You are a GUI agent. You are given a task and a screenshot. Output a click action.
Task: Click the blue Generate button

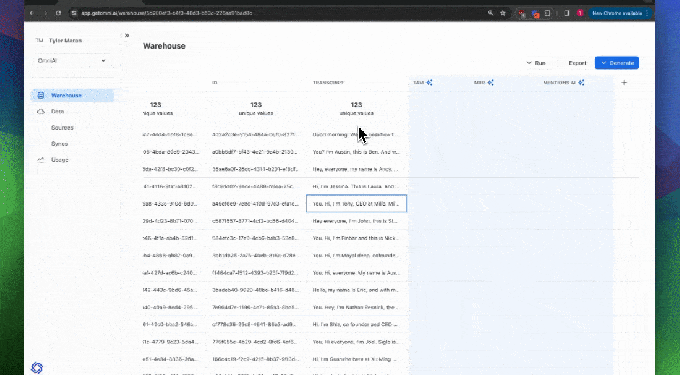(x=617, y=63)
